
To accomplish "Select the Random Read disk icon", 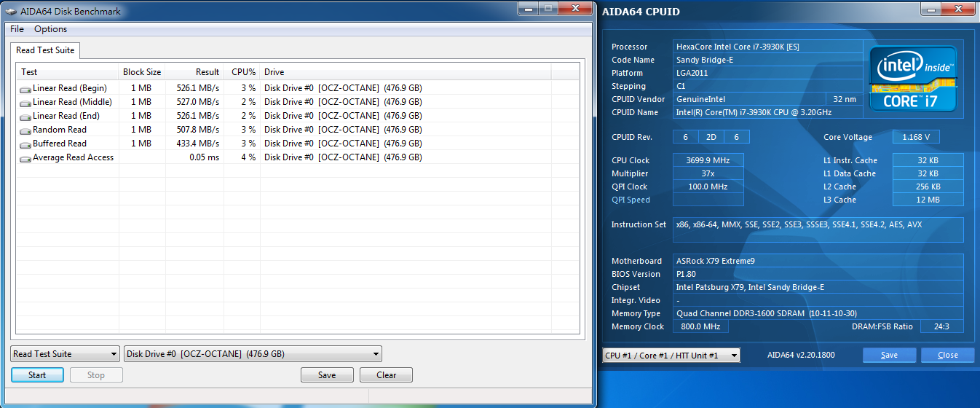I will (x=25, y=130).
